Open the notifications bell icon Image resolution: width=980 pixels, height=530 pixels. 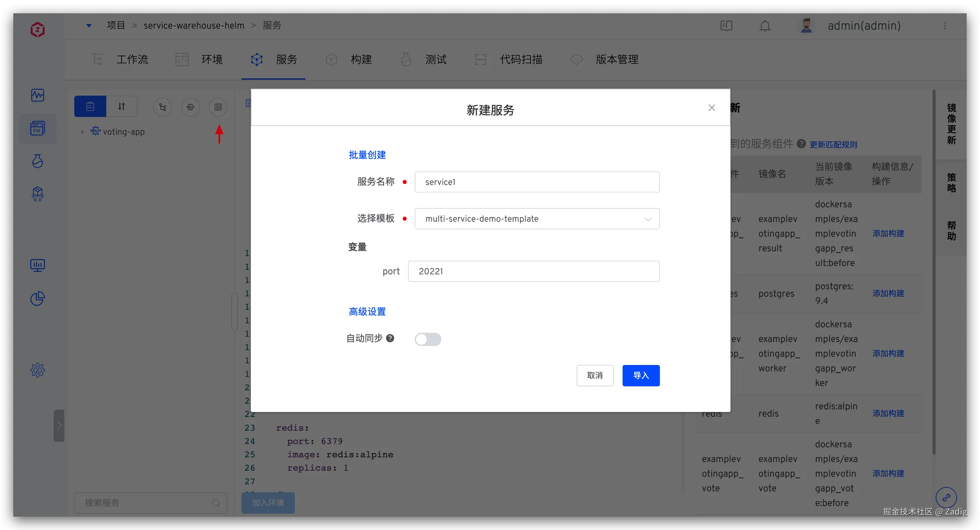point(765,26)
